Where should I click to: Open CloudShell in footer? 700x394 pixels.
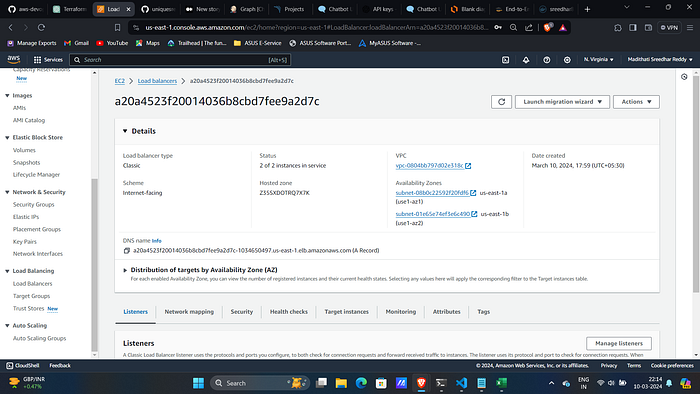(x=22, y=365)
